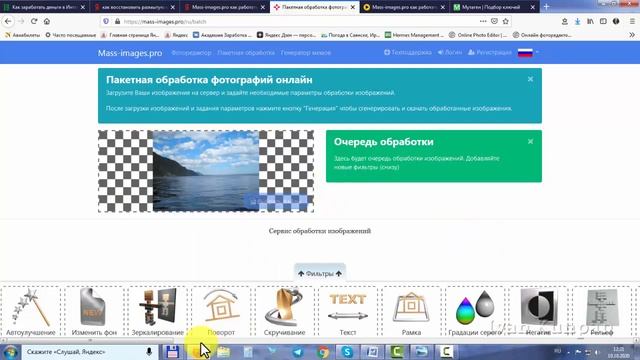Open Telegram from the taskbar

298,352
